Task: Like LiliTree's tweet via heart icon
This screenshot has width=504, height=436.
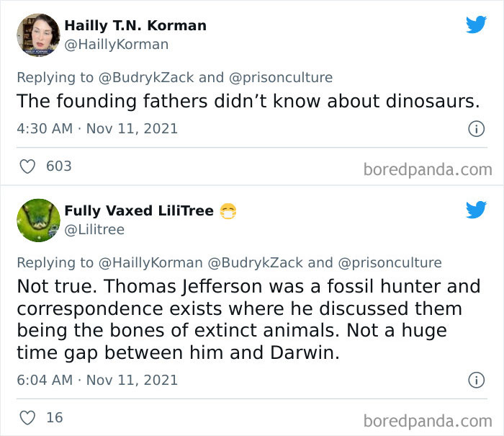Action: (x=27, y=417)
